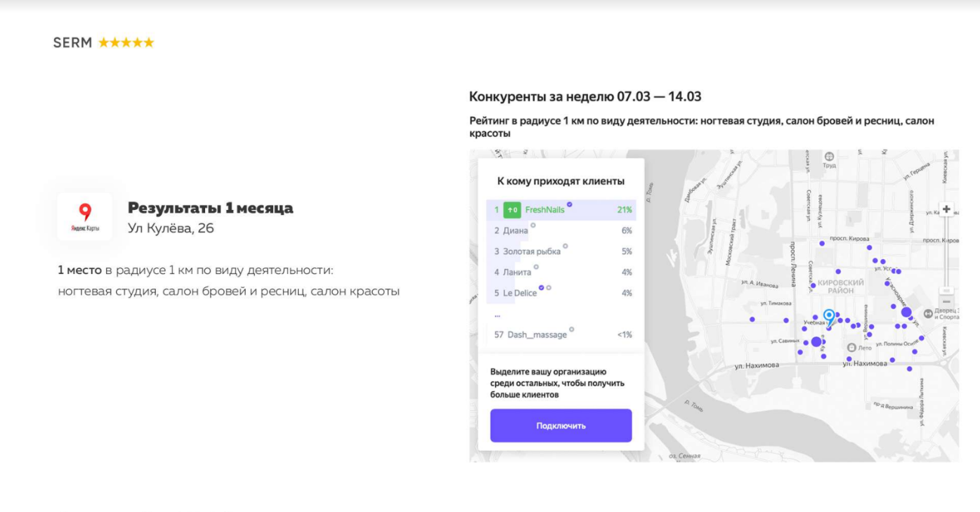980x512 pixels.
Task: Zoom out with the map minus button
Action: click(946, 301)
